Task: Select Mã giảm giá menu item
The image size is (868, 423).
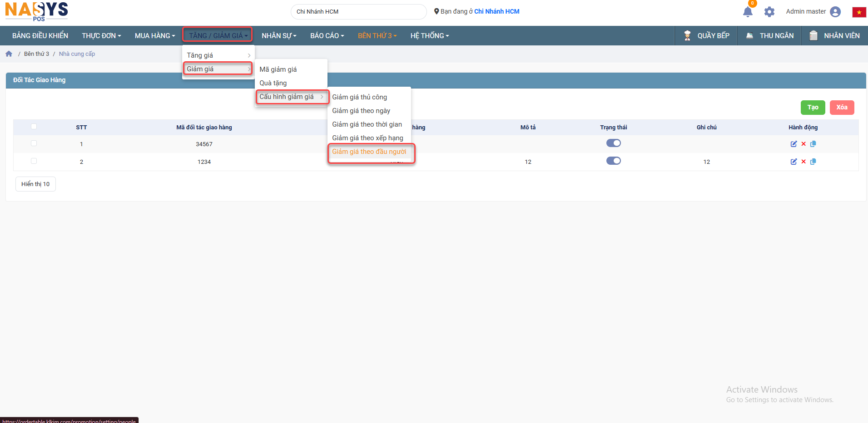Action: (x=291, y=69)
